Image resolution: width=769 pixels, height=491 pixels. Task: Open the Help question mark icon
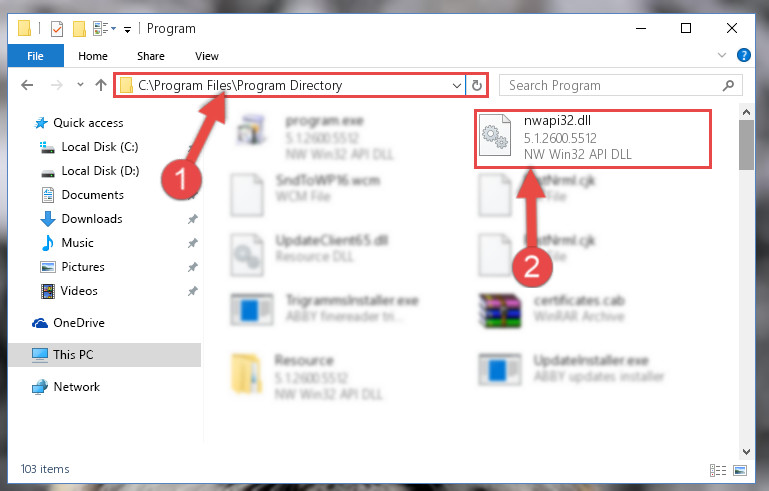743,55
